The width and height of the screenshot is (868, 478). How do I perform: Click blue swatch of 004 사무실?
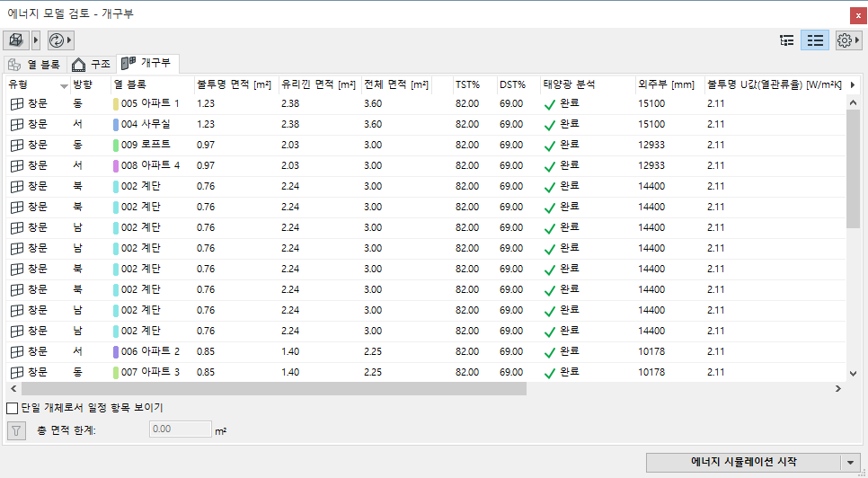point(116,125)
